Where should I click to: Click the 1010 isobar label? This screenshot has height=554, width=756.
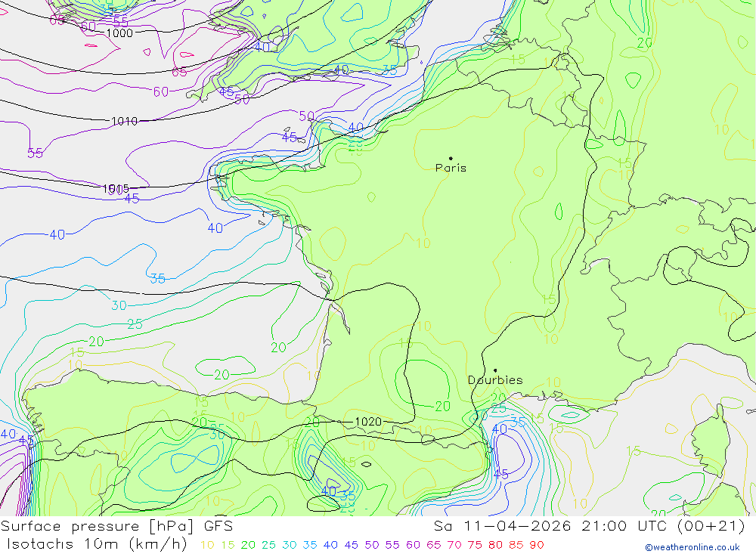point(125,121)
